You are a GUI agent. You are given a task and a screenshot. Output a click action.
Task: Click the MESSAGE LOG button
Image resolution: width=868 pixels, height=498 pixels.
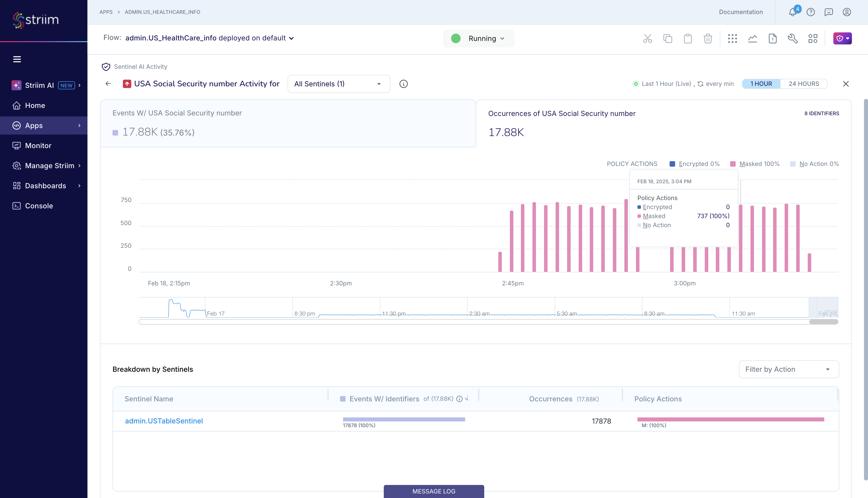[433, 491]
